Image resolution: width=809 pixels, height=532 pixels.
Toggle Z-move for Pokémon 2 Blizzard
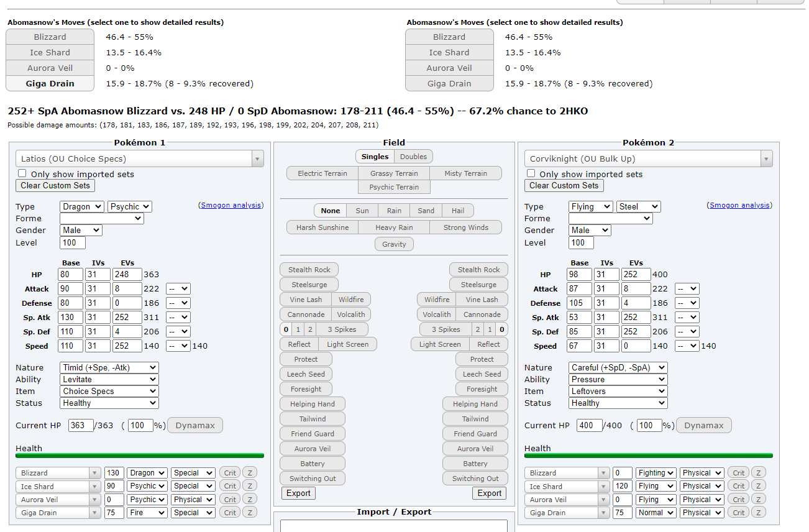tap(759, 473)
